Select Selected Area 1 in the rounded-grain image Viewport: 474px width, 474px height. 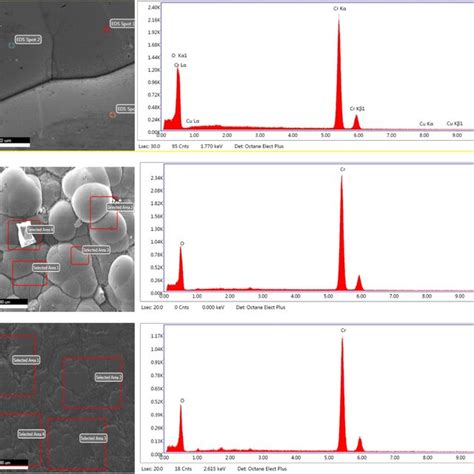[46, 268]
